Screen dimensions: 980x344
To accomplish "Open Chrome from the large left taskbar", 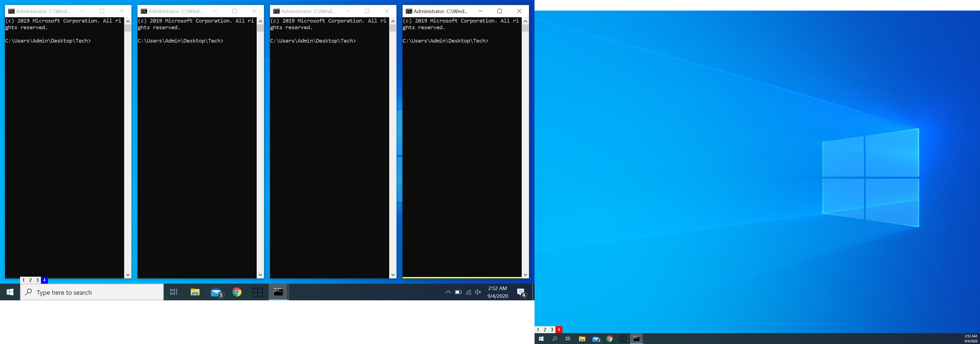I will click(237, 292).
